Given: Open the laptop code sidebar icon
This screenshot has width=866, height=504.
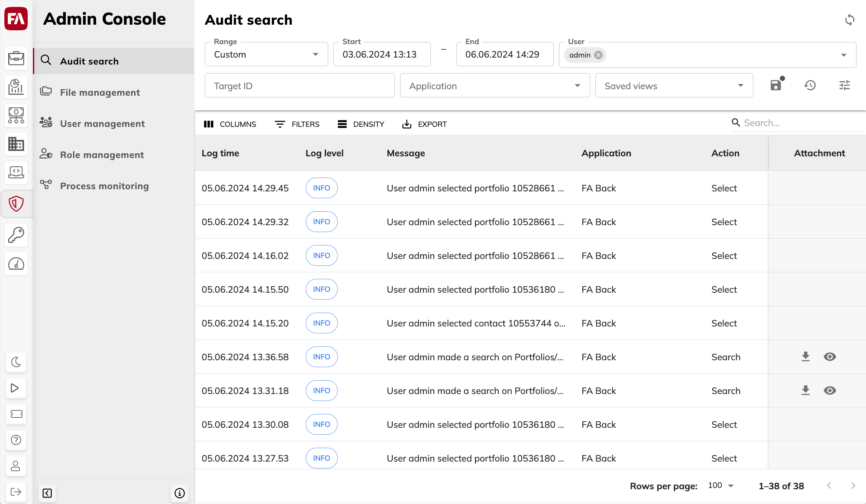Looking at the screenshot, I should point(16,172).
